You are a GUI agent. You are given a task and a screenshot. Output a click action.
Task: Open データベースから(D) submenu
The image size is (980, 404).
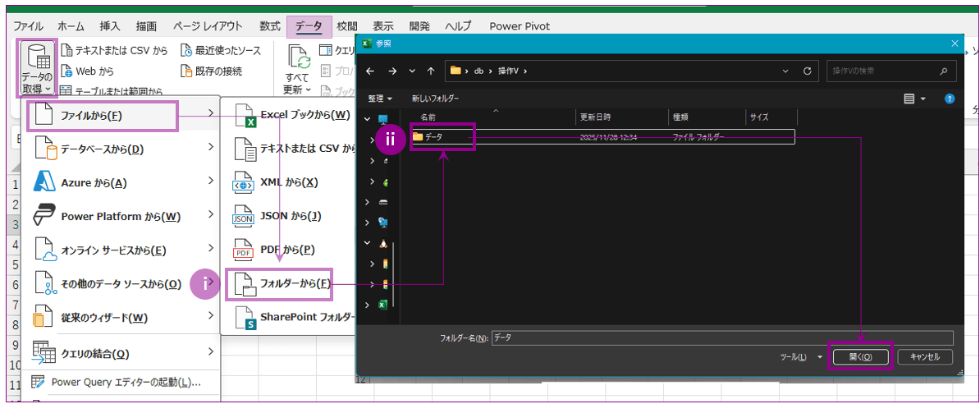122,149
